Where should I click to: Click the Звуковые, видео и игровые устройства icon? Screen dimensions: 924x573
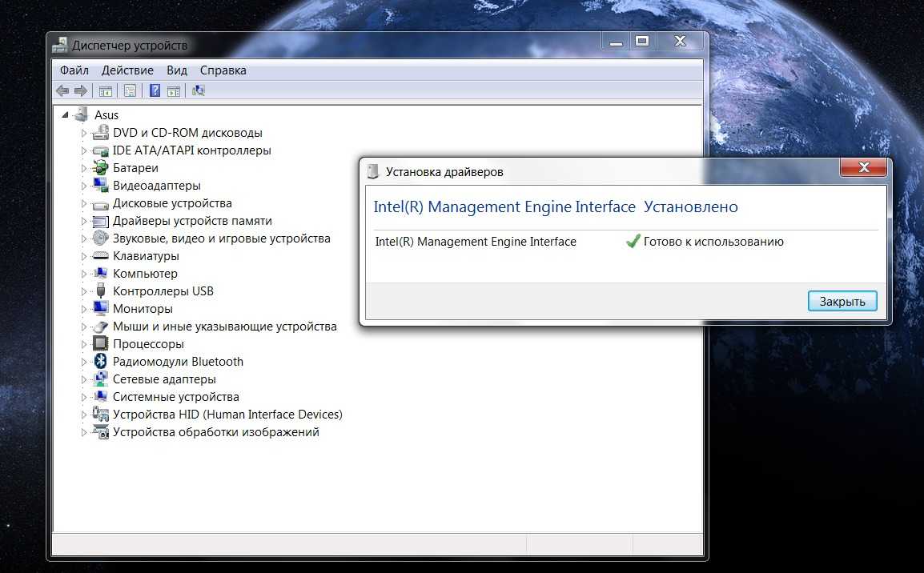[x=101, y=238]
